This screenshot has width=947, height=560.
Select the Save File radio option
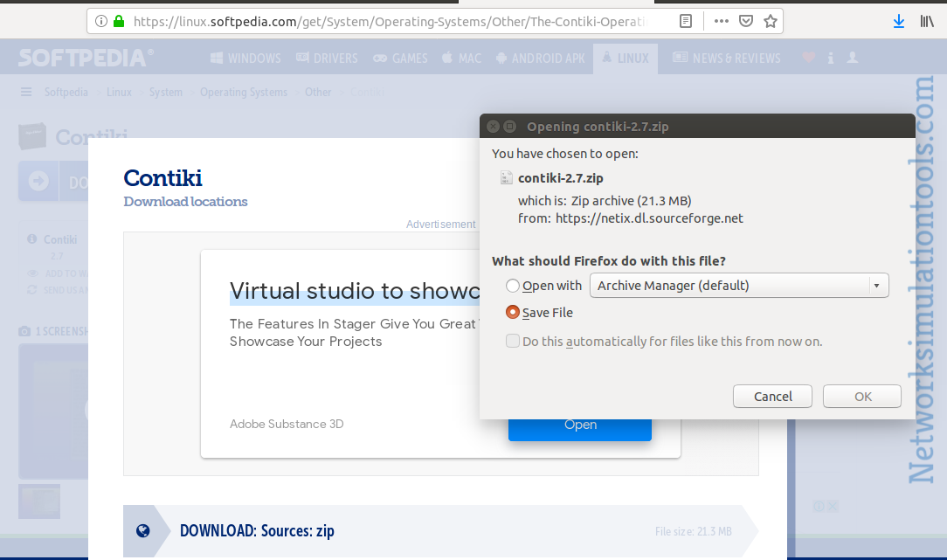coord(512,312)
